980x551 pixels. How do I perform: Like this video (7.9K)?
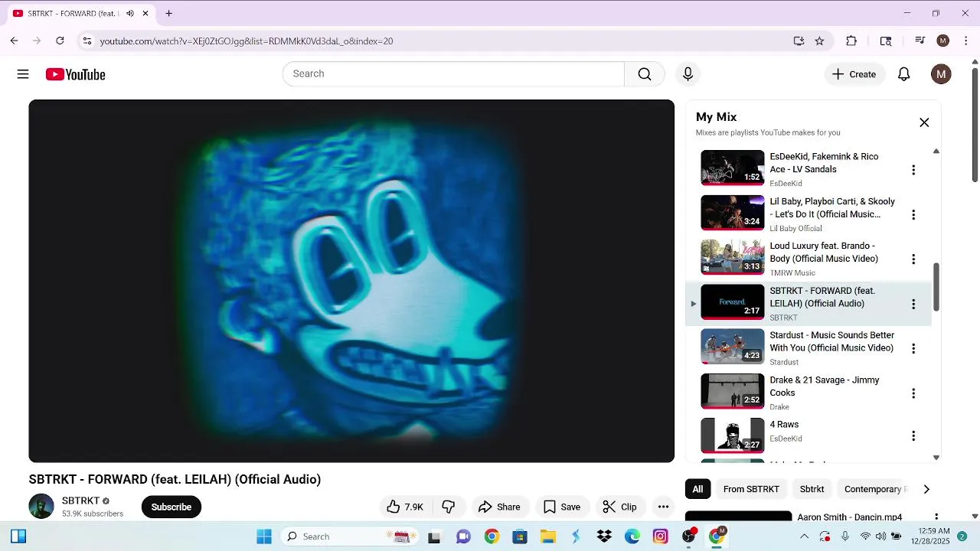405,507
